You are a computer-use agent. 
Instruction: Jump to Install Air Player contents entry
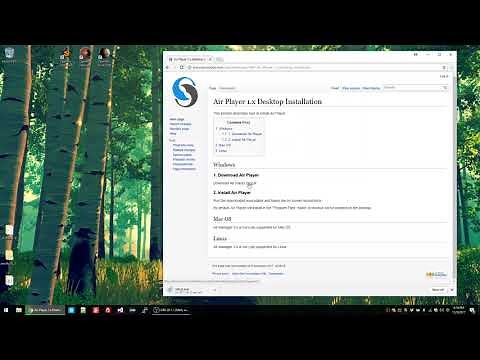[x=239, y=140]
